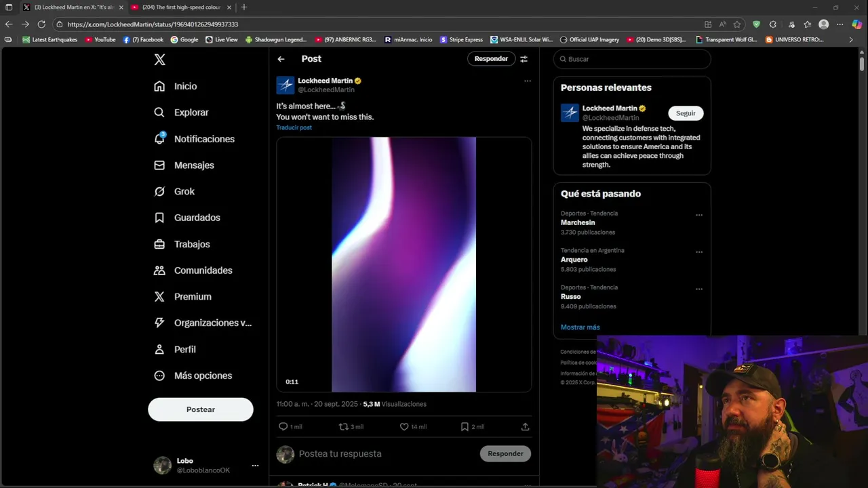Screen dimensions: 868x488
Task: Bookmark the post with 2 mil saves
Action: [x=465, y=426]
